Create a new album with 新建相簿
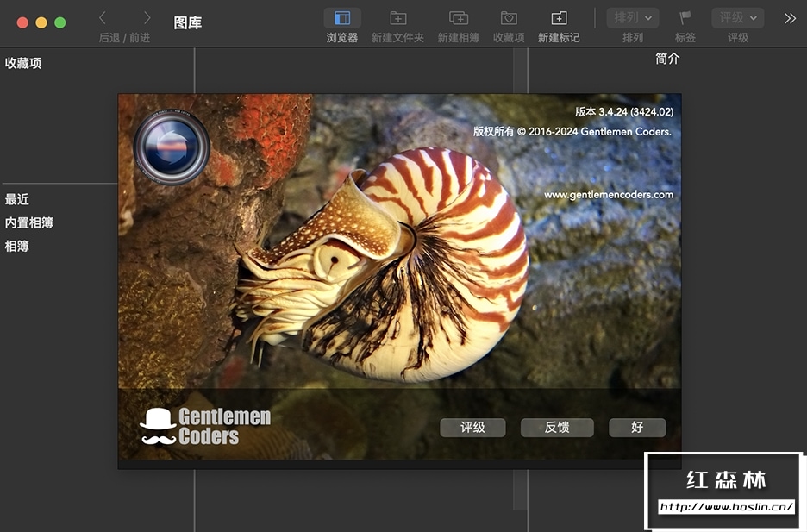 [458, 18]
